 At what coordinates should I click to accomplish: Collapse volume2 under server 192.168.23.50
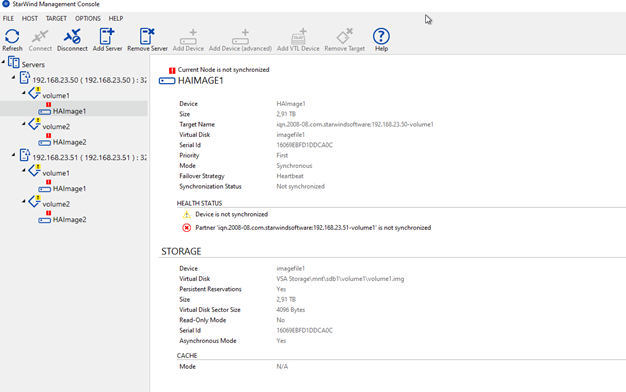click(x=24, y=124)
